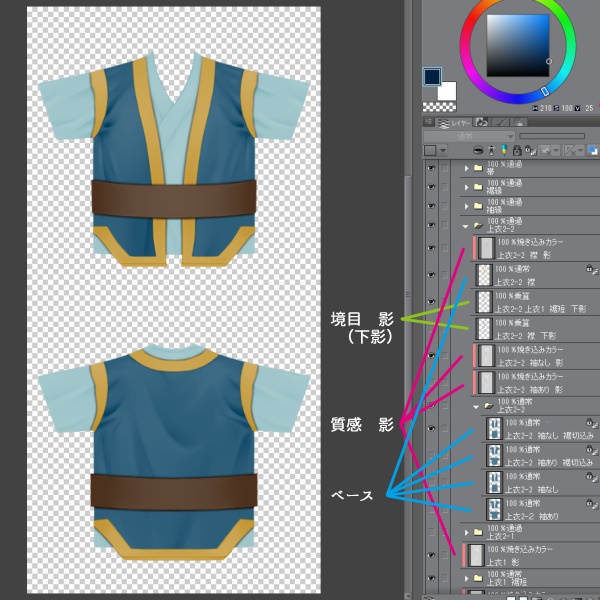The height and width of the screenshot is (600, 600).
Task: Click the back-view garment on canvas
Action: [x=174, y=452]
